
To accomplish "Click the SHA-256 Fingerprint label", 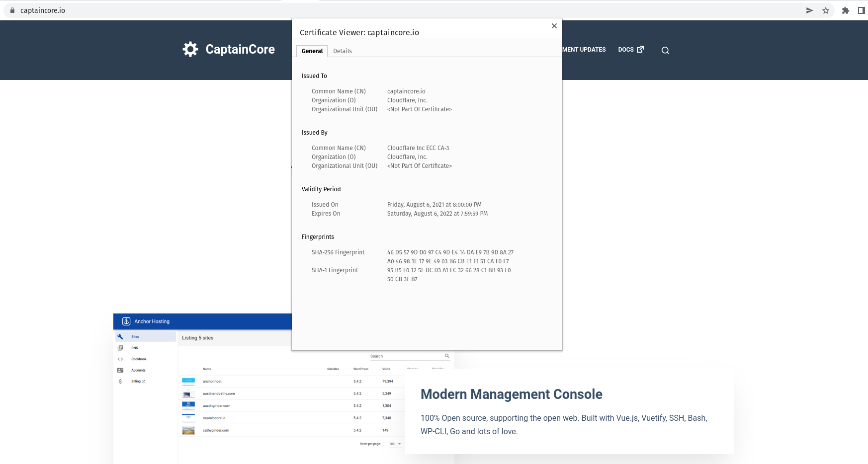I will (338, 252).
